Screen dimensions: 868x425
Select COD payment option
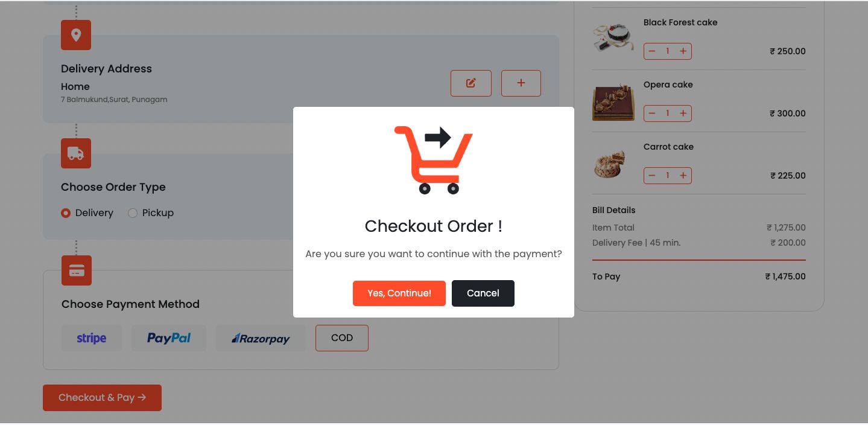pos(342,338)
